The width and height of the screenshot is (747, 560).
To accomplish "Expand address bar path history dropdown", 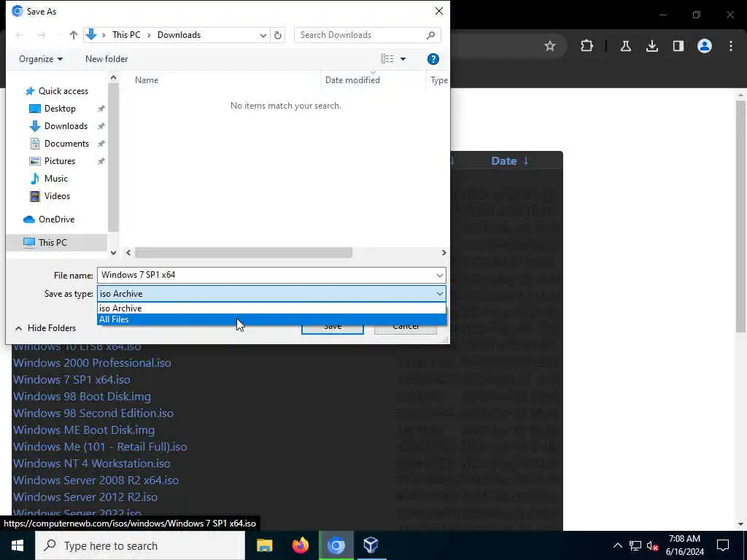I will (263, 35).
